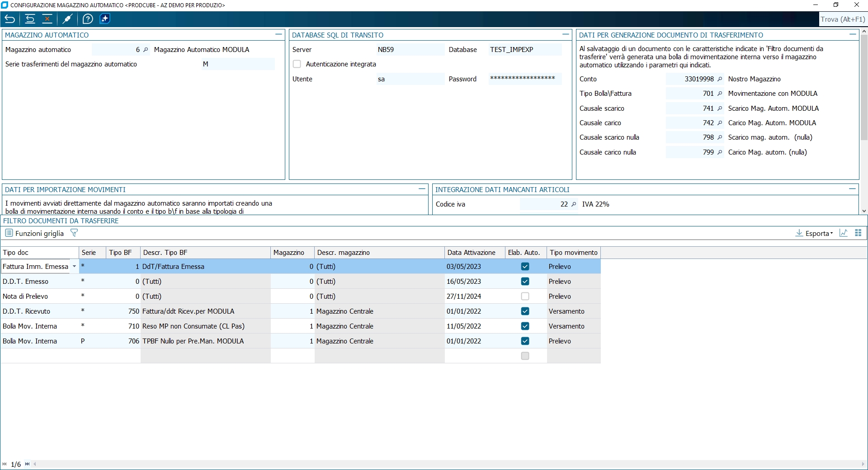
Task: Click the undo back arrow toolbar icon
Action: click(10, 19)
